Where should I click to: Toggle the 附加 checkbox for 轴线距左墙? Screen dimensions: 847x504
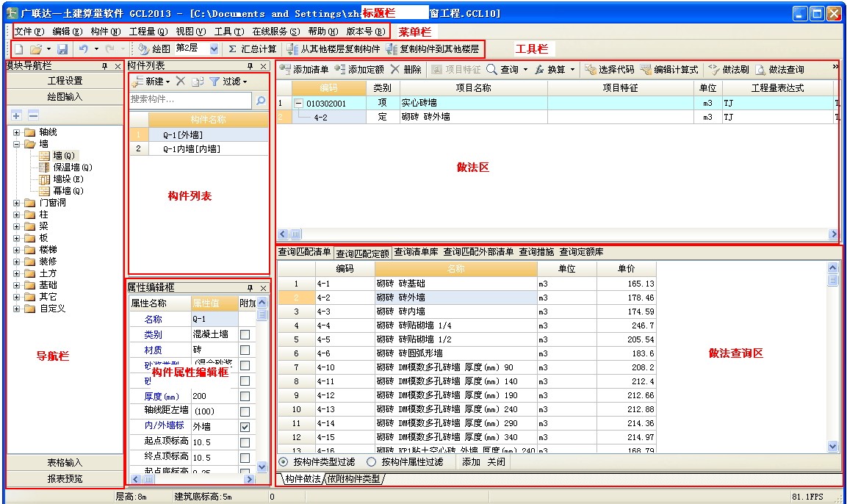click(x=245, y=411)
